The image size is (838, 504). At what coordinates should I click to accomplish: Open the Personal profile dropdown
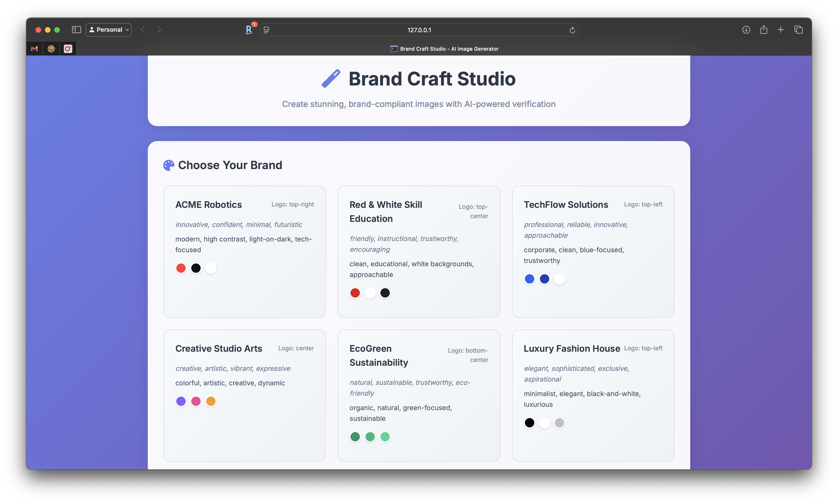pos(108,30)
